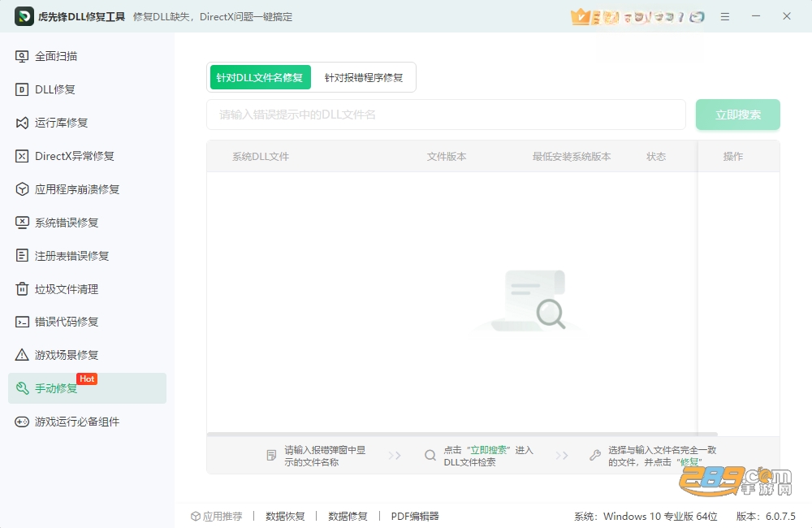Image resolution: width=812 pixels, height=528 pixels.
Task: Open the 游戏运行必备组件 gamepad icon
Action: (22, 422)
